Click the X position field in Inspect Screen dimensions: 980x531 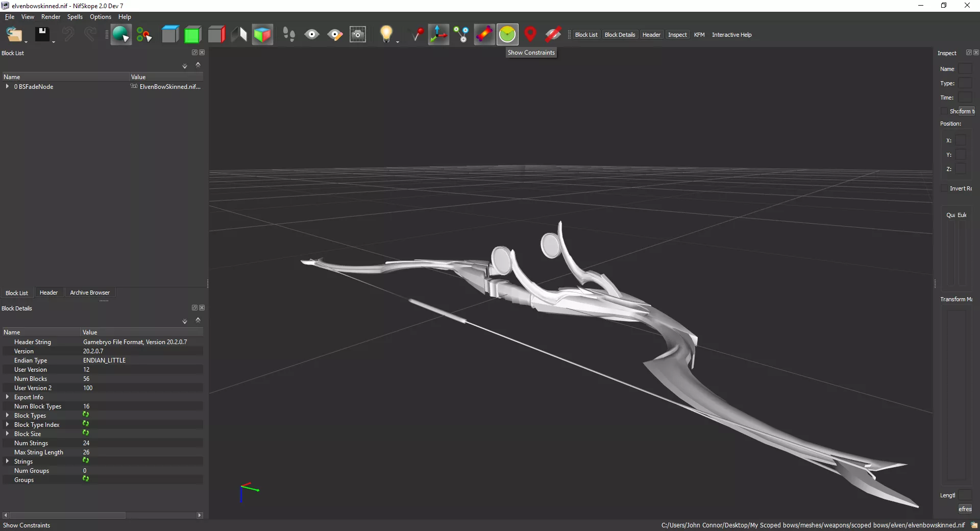click(961, 140)
